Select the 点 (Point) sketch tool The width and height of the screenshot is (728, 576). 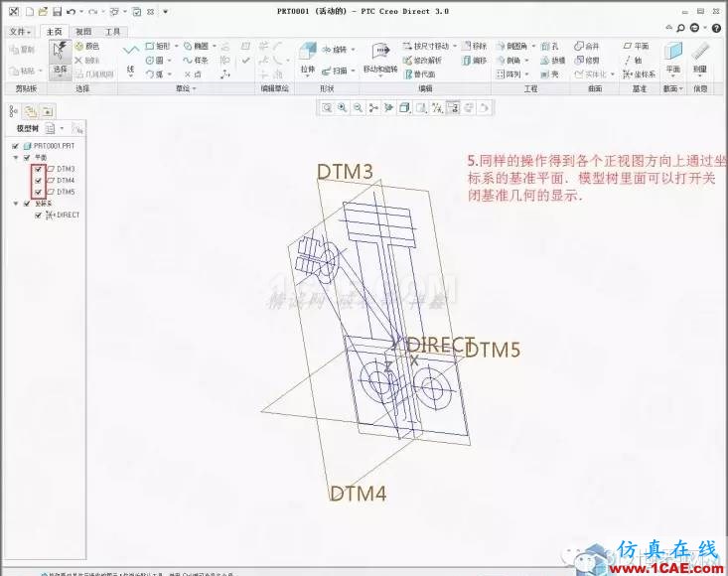(x=193, y=74)
